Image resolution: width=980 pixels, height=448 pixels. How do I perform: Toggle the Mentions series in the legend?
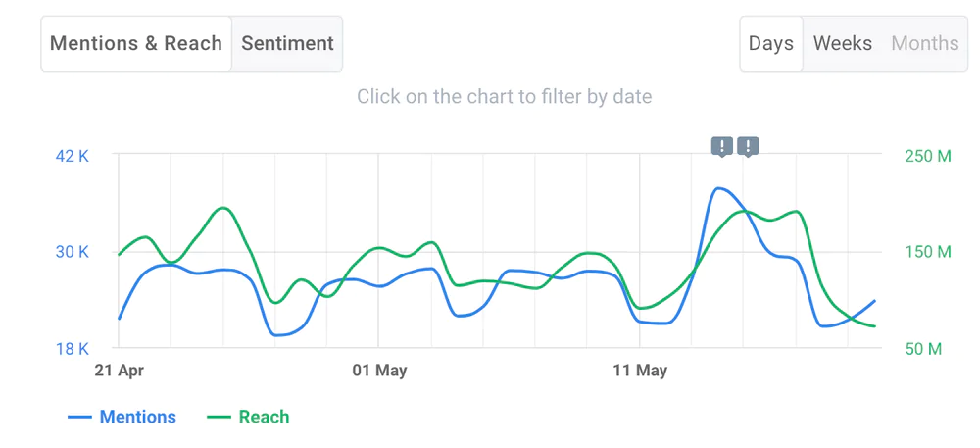(x=137, y=417)
